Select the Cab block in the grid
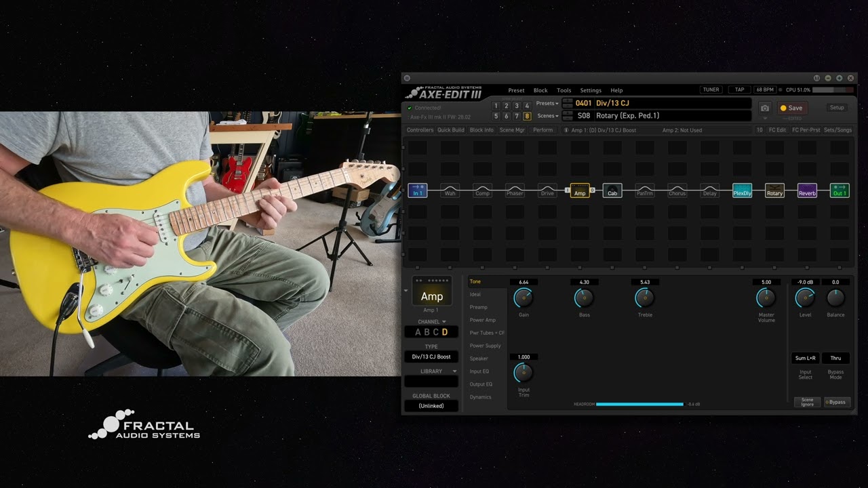The image size is (868, 488). [x=612, y=190]
